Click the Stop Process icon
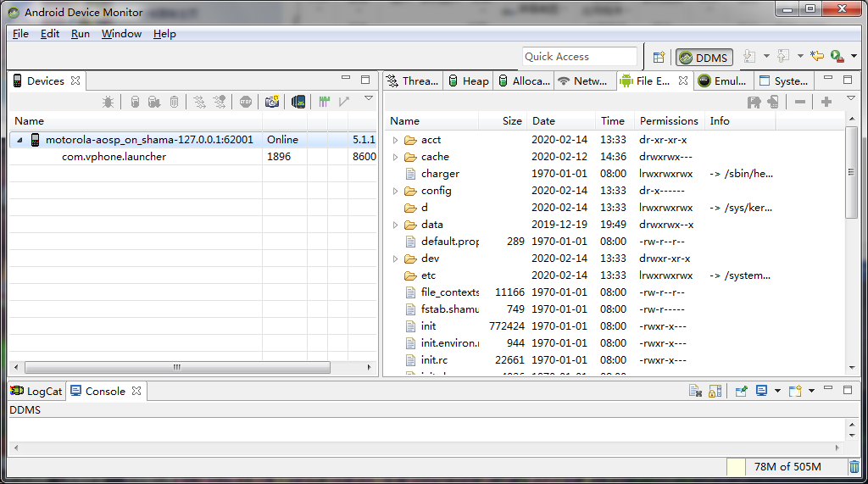868x484 pixels. (x=246, y=102)
